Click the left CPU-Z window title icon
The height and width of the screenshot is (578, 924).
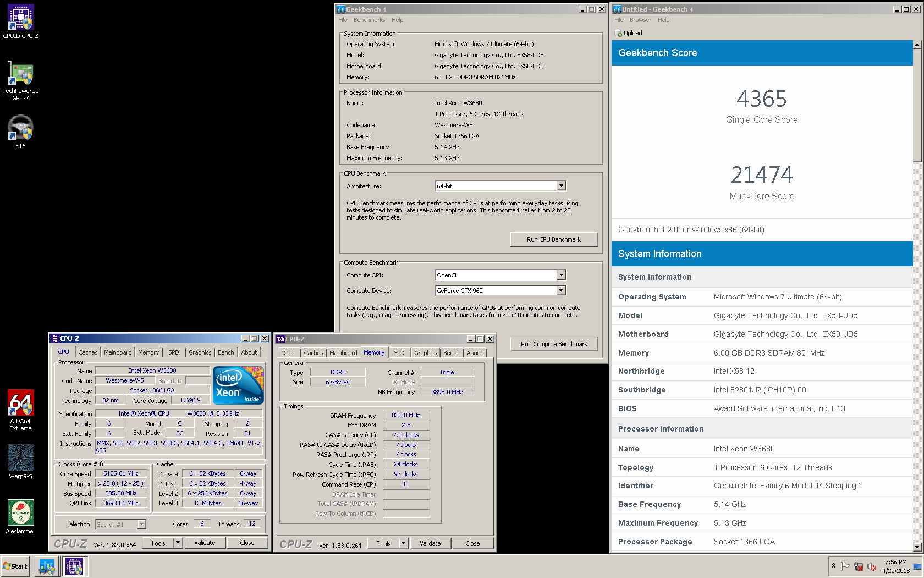point(54,339)
